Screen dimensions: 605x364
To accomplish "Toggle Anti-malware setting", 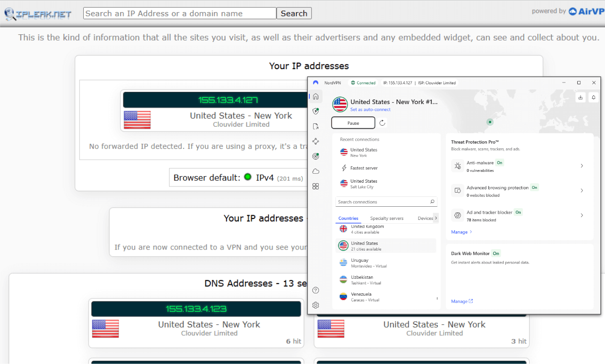I will pyautogui.click(x=499, y=162).
